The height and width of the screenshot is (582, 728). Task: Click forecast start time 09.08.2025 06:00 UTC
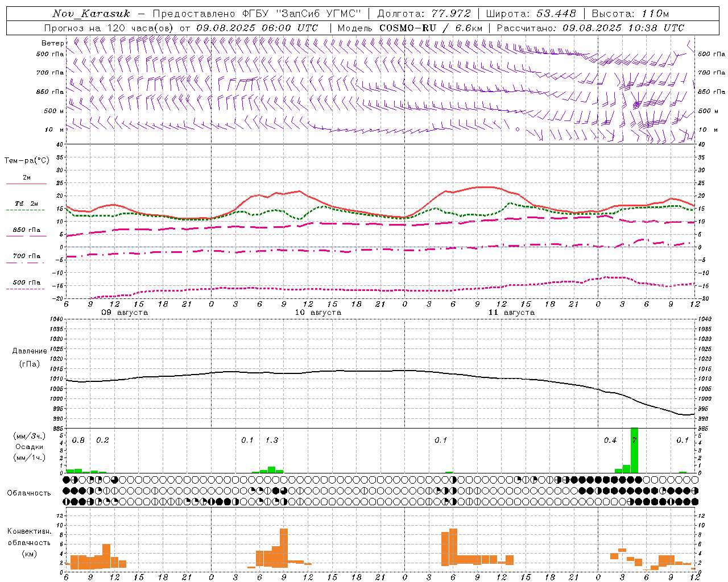pos(257,28)
